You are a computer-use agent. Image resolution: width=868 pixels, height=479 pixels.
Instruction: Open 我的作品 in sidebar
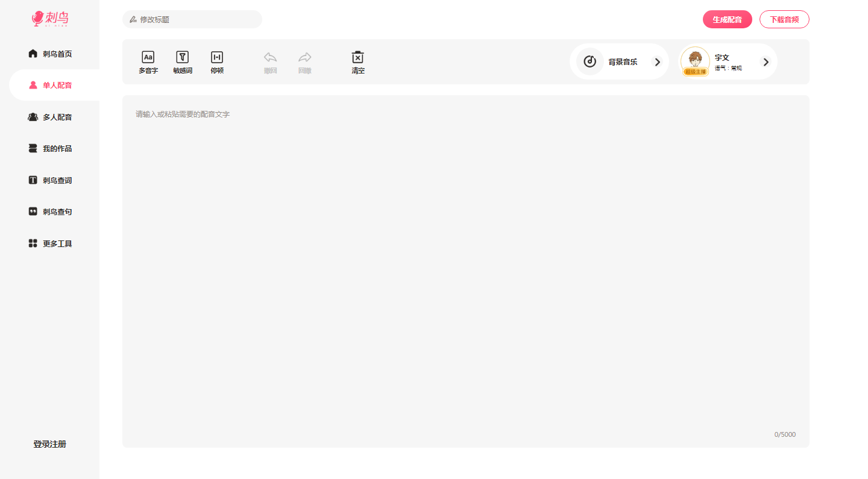(x=51, y=149)
